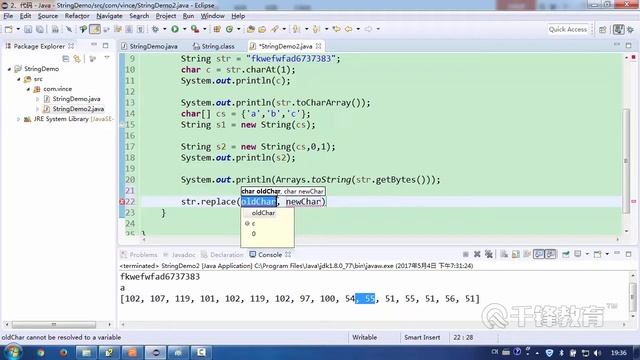Image resolution: width=640 pixels, height=360 pixels.
Task: Toggle Word Wrap in Console toolbar
Action: pyautogui.click(x=527, y=254)
